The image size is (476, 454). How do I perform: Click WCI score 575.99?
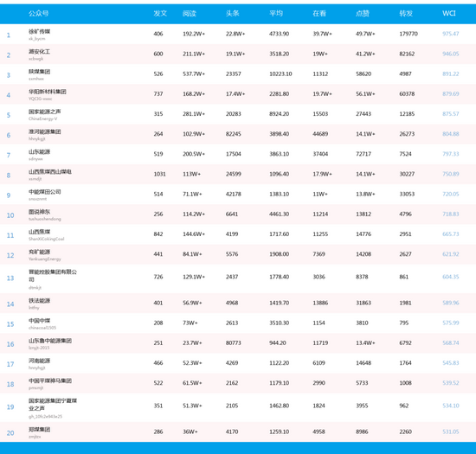pyautogui.click(x=451, y=323)
